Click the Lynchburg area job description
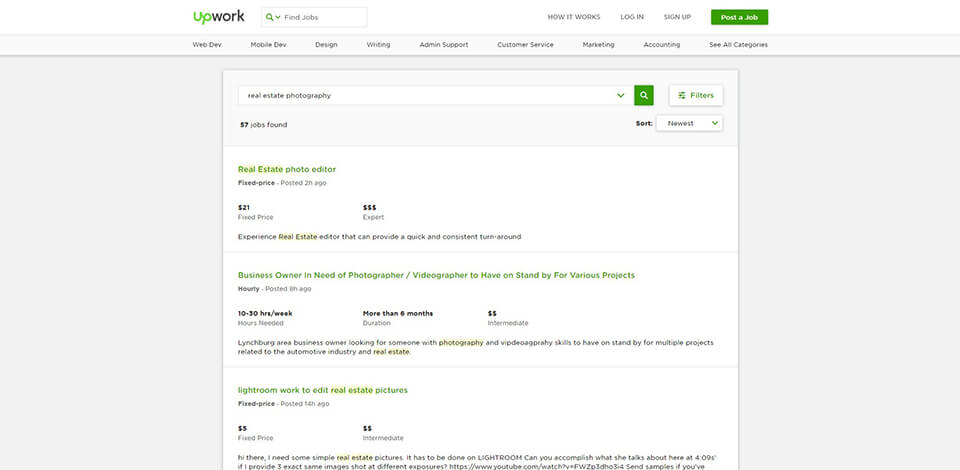The image size is (960, 470). (x=476, y=348)
